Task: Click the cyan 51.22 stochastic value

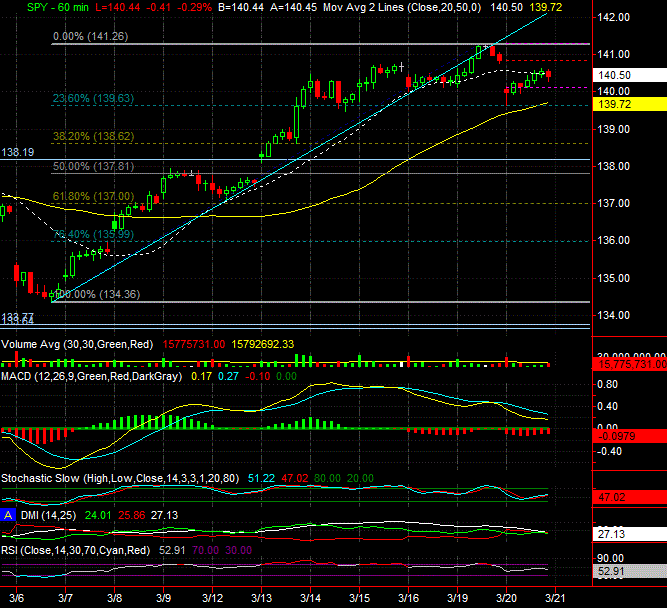Action: pos(261,478)
